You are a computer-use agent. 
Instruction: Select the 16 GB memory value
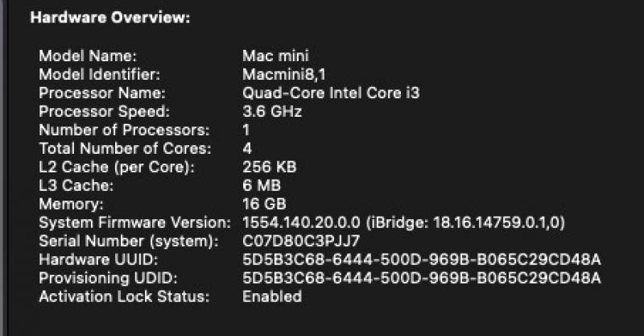[x=264, y=204]
